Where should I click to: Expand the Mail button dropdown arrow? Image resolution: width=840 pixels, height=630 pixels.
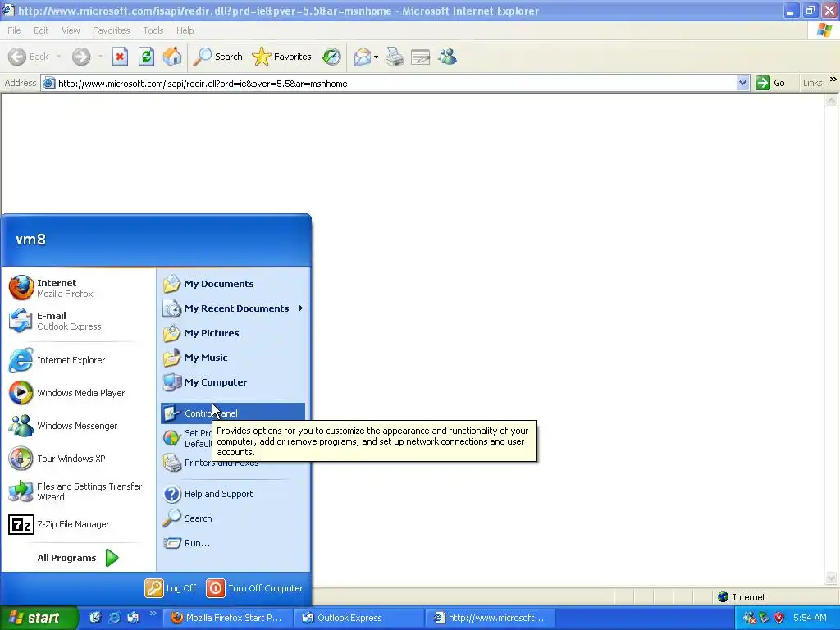376,57
